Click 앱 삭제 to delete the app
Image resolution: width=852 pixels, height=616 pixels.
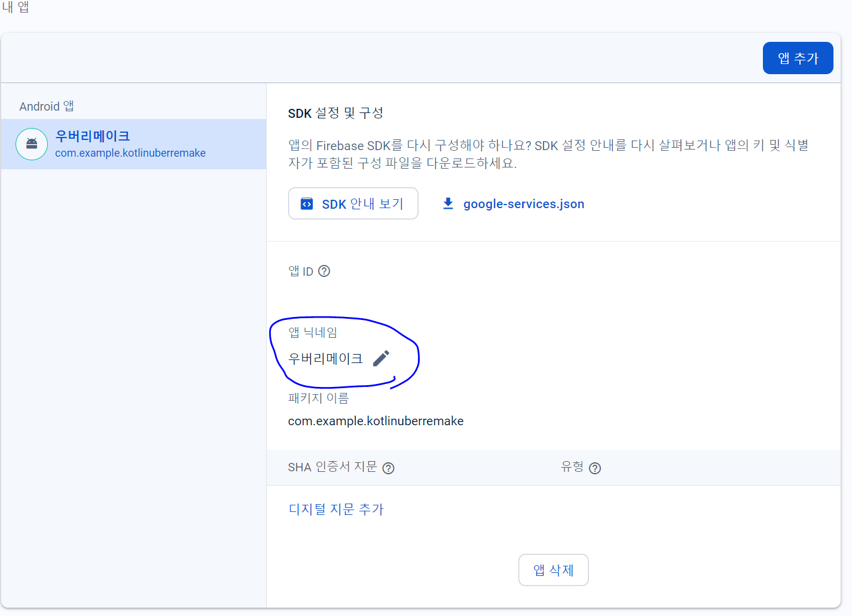point(553,570)
